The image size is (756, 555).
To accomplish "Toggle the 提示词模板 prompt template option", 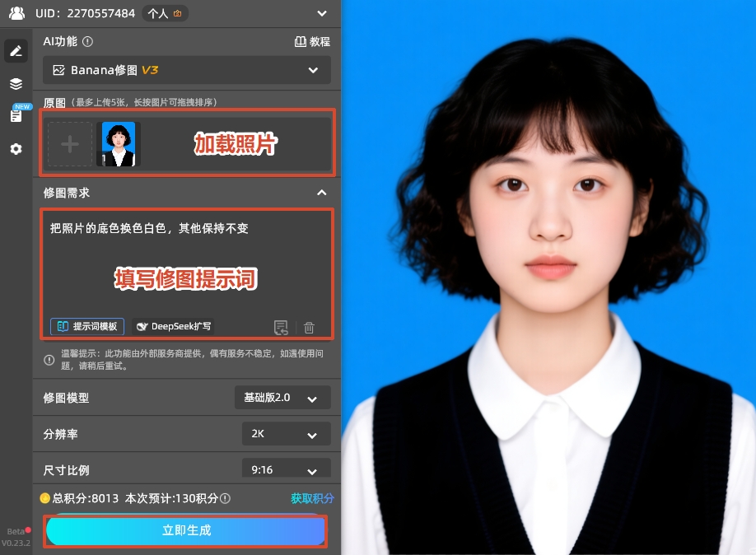I will (x=86, y=326).
